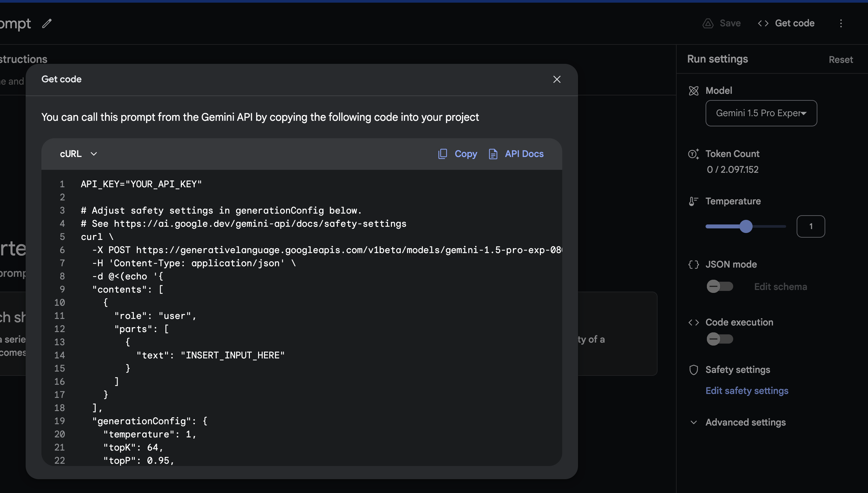Click the copy clipboard icon in code header
Image resolution: width=868 pixels, height=493 pixels.
(443, 154)
